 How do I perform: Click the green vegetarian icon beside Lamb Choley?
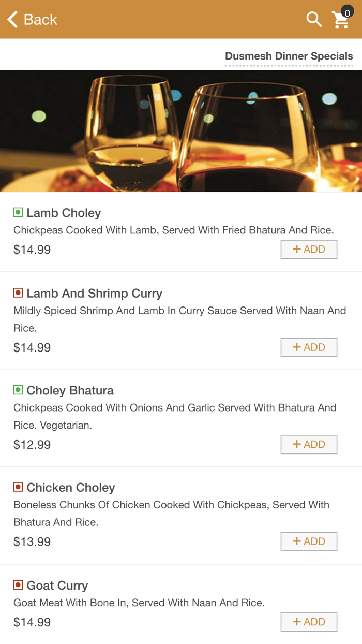click(17, 212)
